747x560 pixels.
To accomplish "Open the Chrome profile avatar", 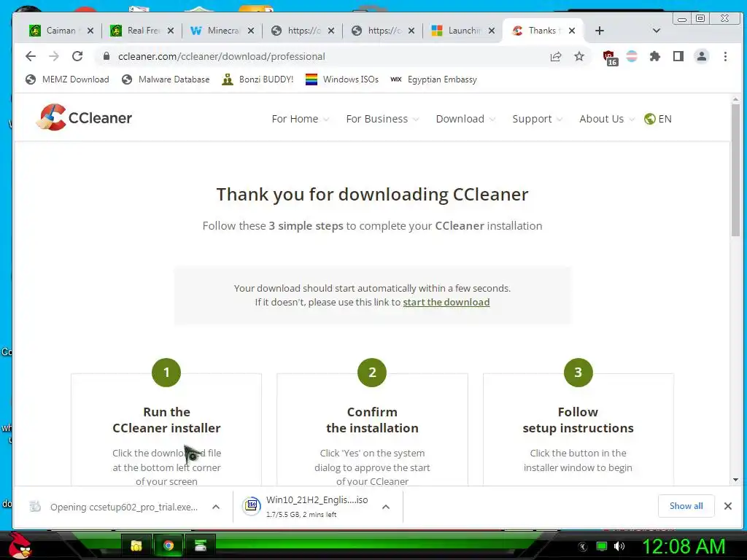I will coord(701,56).
